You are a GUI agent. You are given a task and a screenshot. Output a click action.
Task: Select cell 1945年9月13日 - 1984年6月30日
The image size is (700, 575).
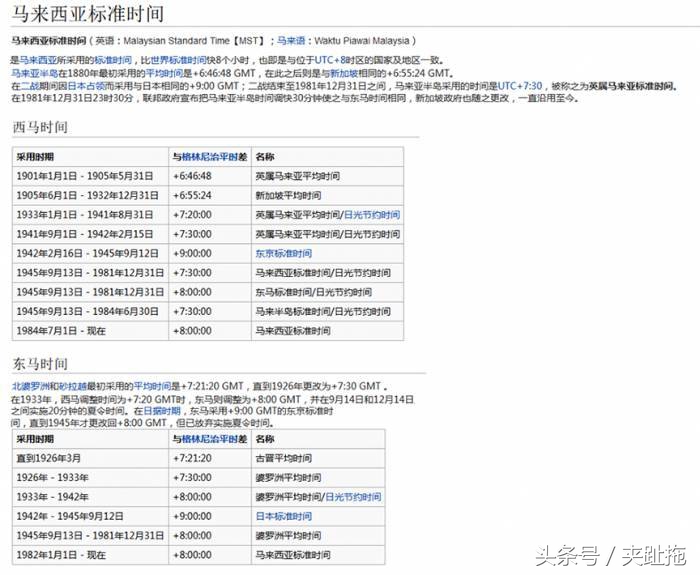click(90, 312)
